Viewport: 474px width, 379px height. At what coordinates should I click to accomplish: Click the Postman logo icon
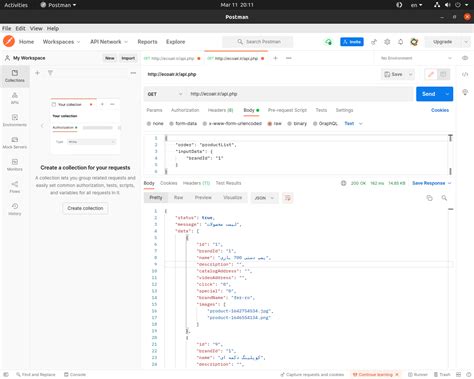(9, 42)
